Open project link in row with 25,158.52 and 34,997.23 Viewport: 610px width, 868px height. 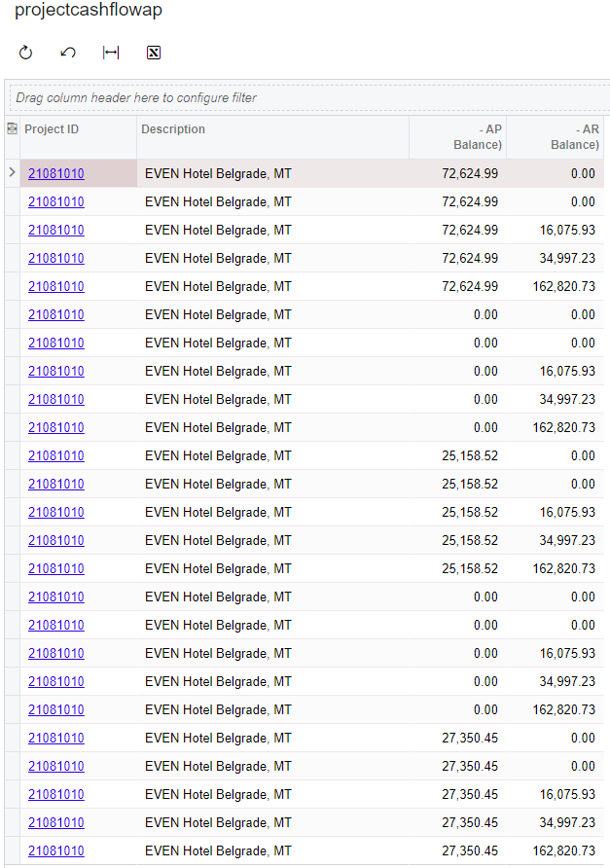coord(56,541)
